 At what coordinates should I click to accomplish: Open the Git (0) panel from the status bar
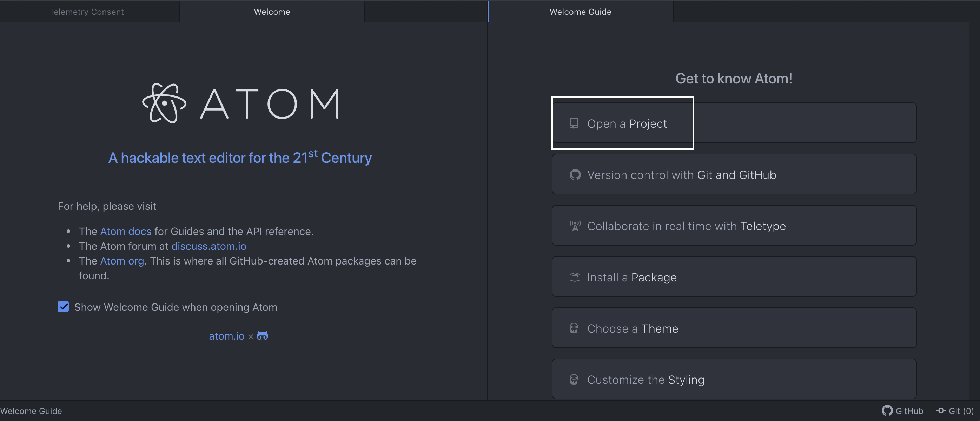pos(955,411)
